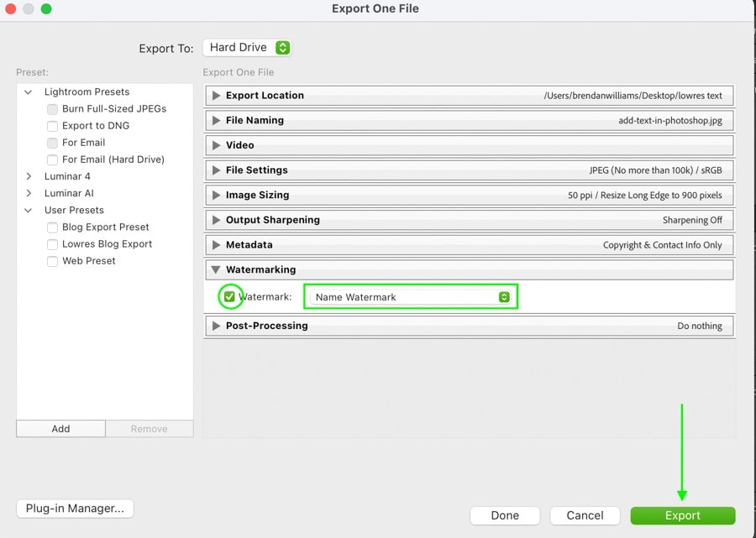The height and width of the screenshot is (538, 756).
Task: Select the Lowres Blog Export label
Action: click(107, 243)
